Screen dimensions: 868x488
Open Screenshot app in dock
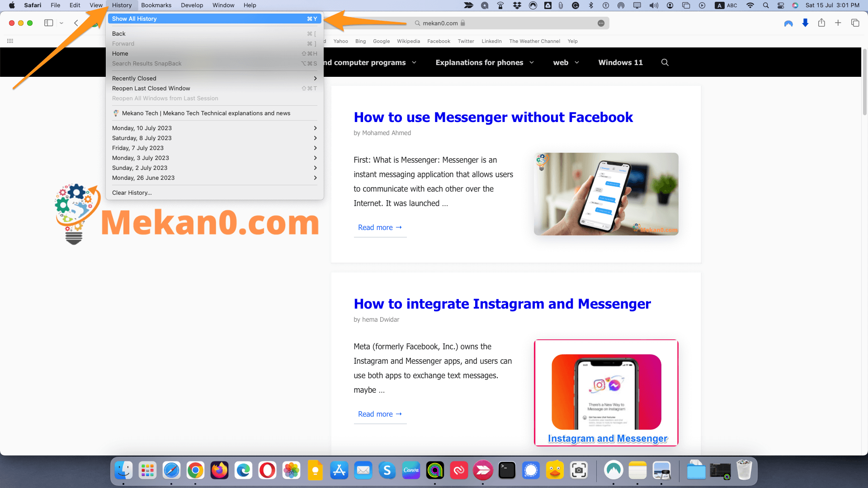tap(578, 471)
